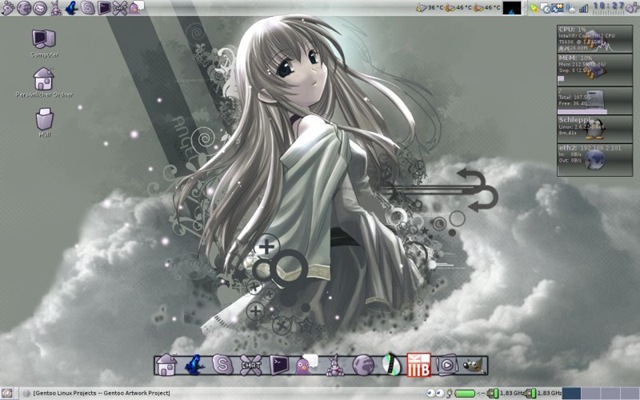Open Pidgin messenger from the top panel

pyautogui.click(x=136, y=7)
